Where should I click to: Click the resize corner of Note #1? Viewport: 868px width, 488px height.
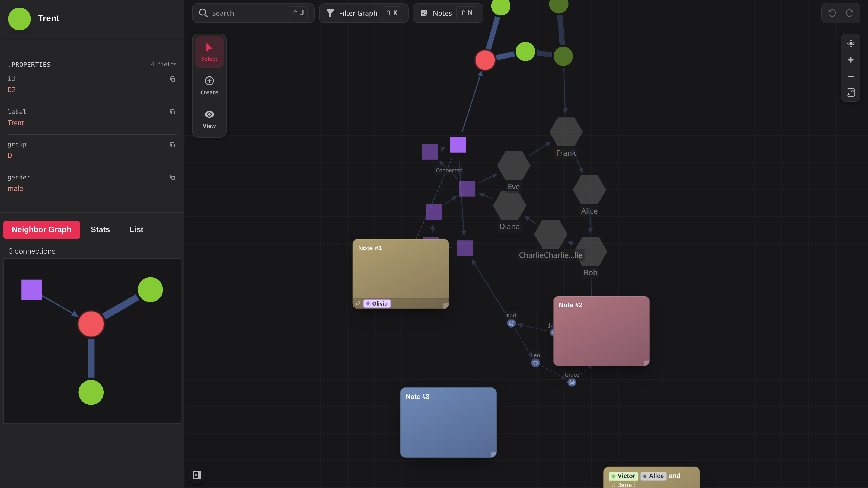pyautogui.click(x=446, y=306)
